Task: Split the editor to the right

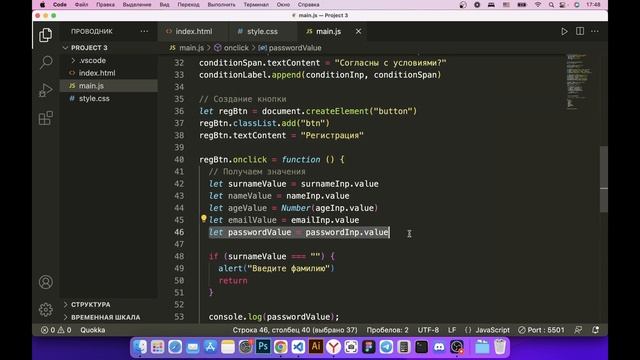Action: pos(580,31)
